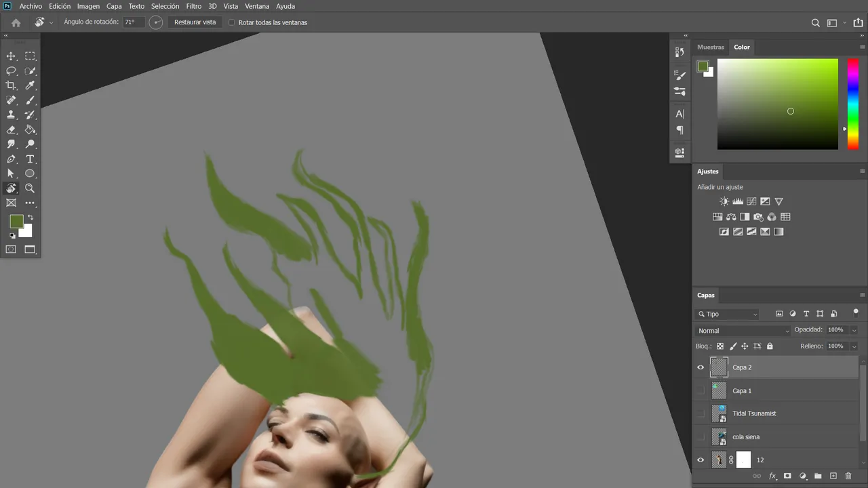Open the Ventana menu
Screen dimensions: 868x488
257,6
